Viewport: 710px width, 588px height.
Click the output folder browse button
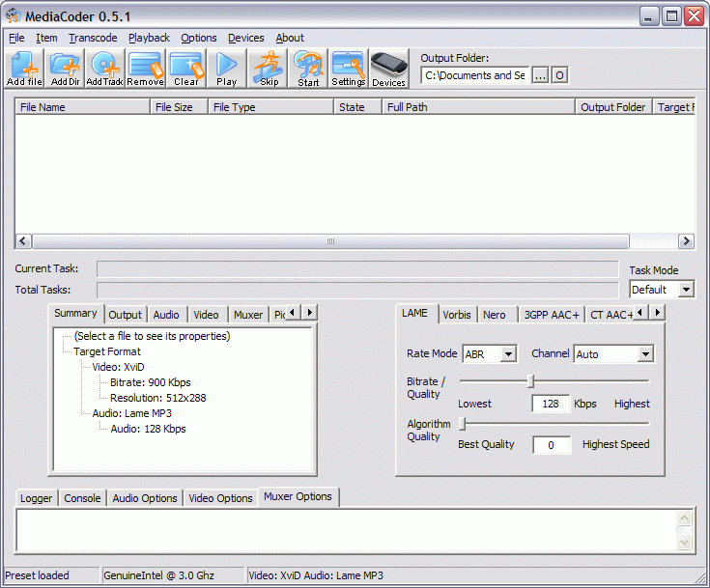[541, 75]
